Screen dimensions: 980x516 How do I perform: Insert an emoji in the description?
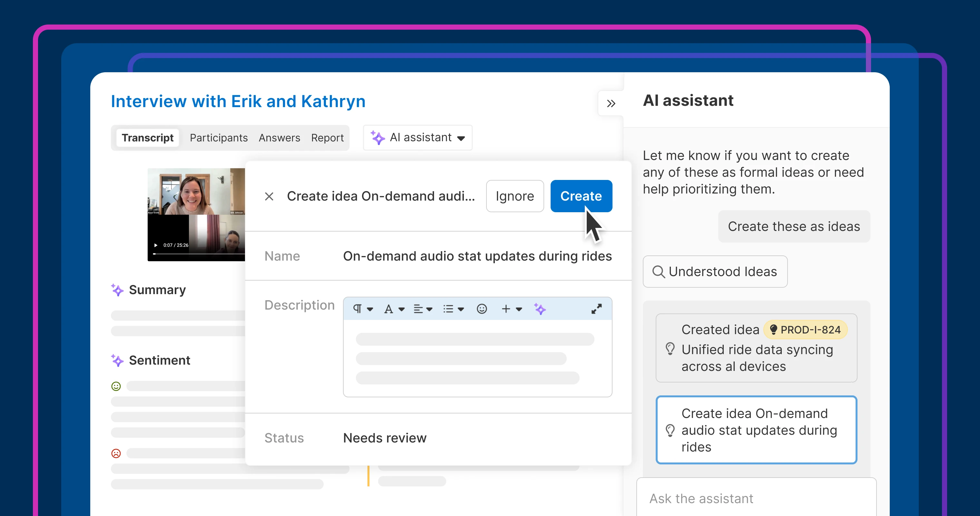point(482,309)
